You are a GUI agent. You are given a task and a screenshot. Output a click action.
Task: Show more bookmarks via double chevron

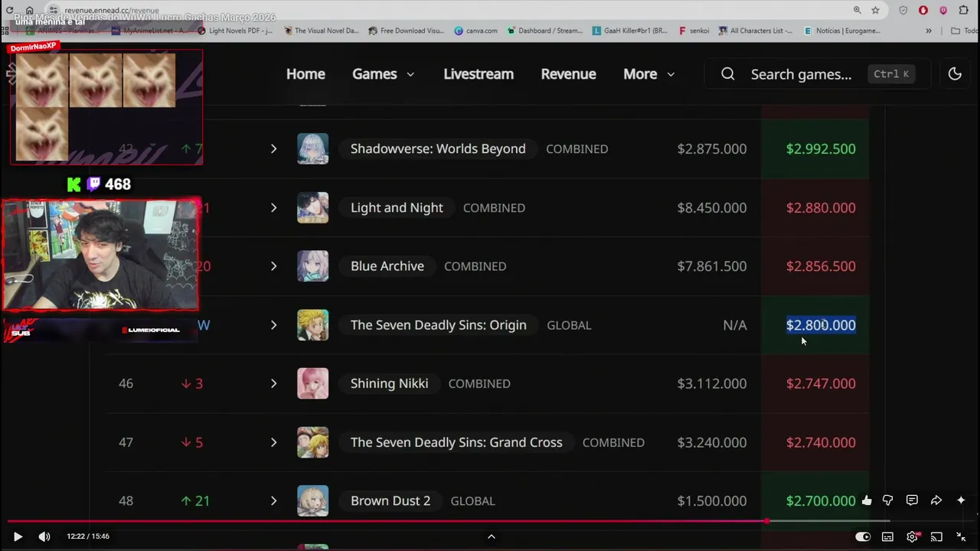(929, 31)
